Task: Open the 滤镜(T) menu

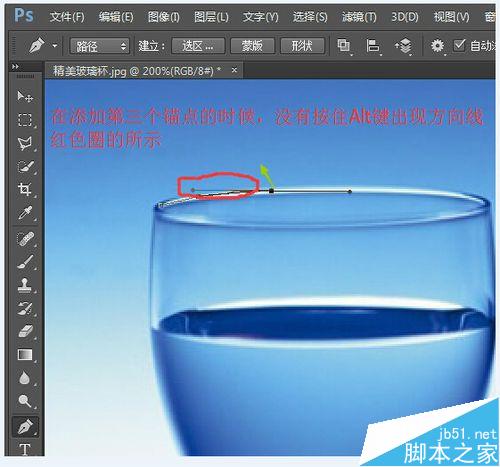Action: [x=359, y=16]
